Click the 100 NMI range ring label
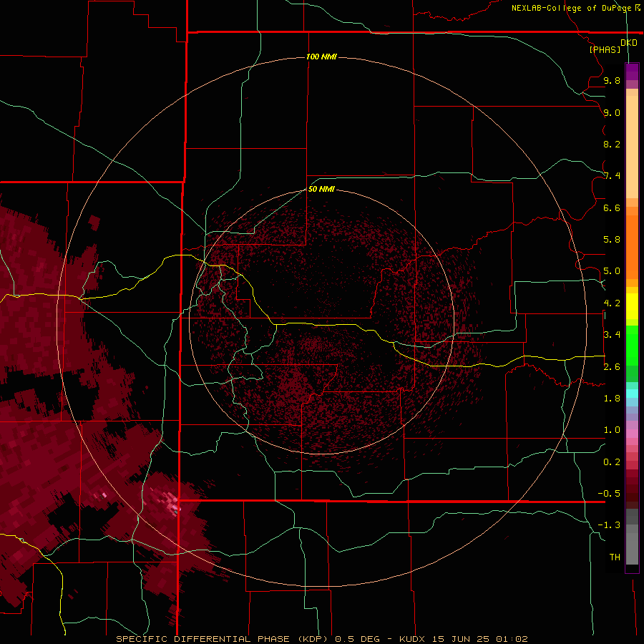The width and height of the screenshot is (644, 644). (321, 57)
